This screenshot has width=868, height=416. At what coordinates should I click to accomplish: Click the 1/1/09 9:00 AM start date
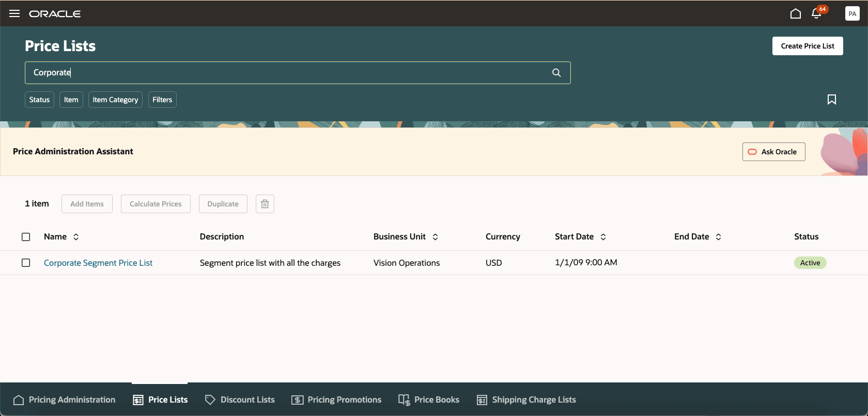tap(586, 263)
